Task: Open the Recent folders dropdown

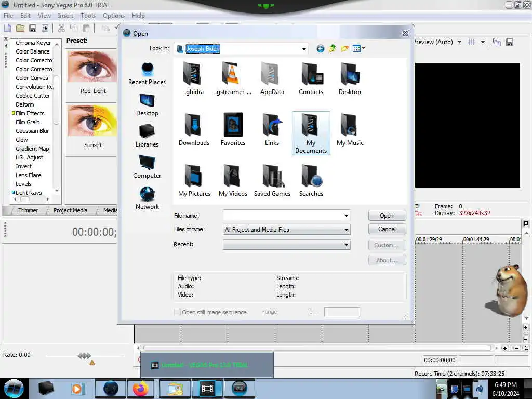Action: [346, 245]
